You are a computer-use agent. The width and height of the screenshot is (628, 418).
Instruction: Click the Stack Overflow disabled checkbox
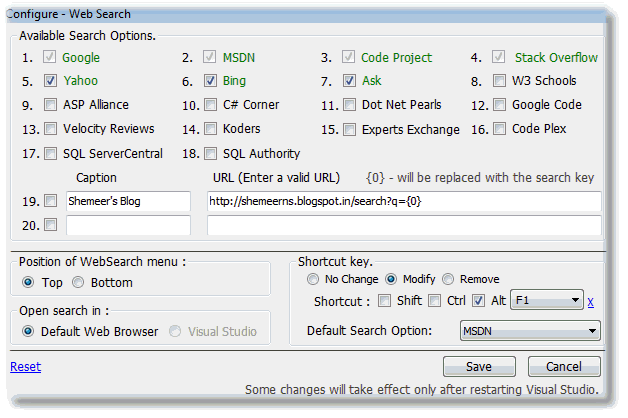[498, 57]
